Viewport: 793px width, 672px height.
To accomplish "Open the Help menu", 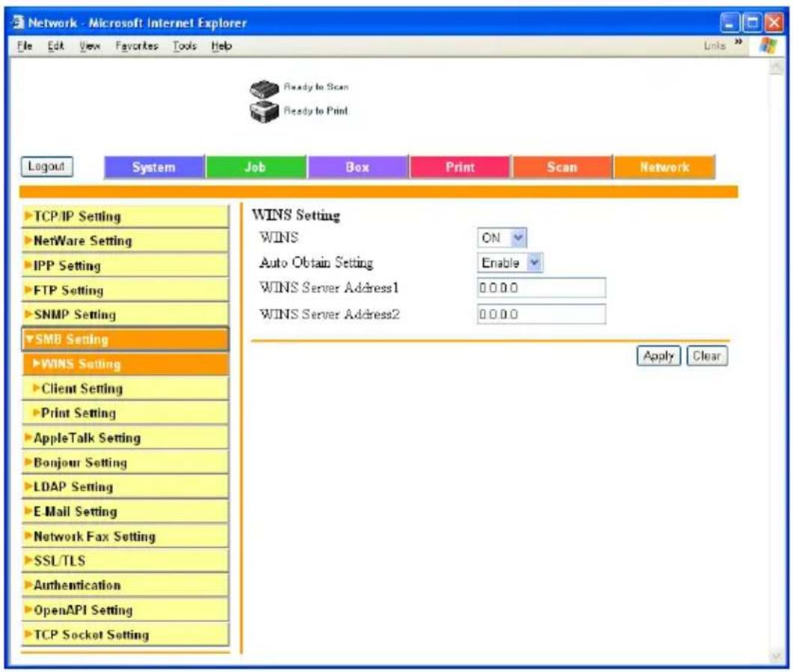I will click(221, 46).
